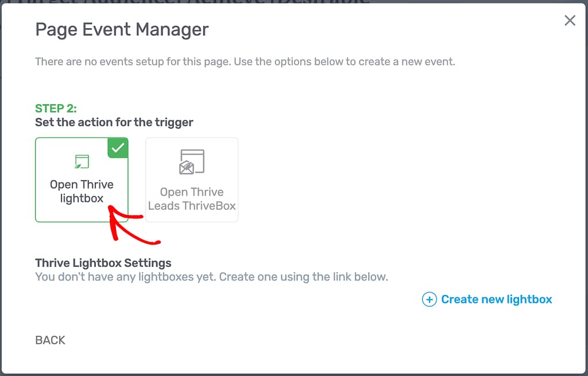Click the circled plus icon beside Create new lightbox
Screen dimensions: 588x376
(x=430, y=300)
